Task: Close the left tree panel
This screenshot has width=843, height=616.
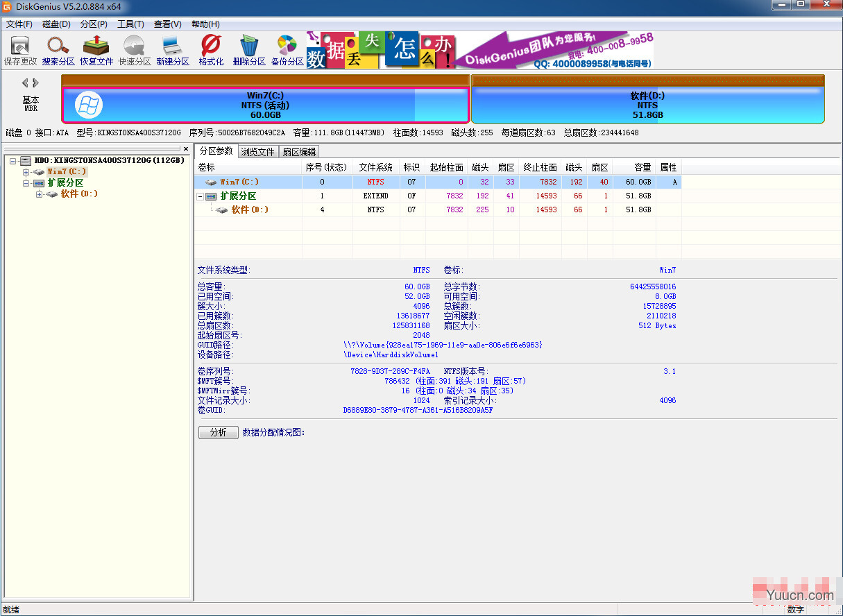Action: pos(186,148)
